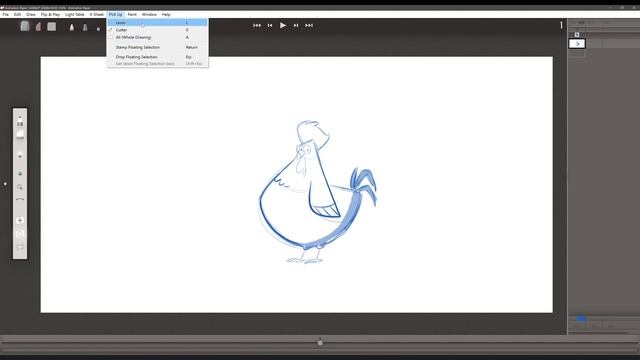
Task: Click the grey square sheet icon in top toolbar
Action: (51, 27)
